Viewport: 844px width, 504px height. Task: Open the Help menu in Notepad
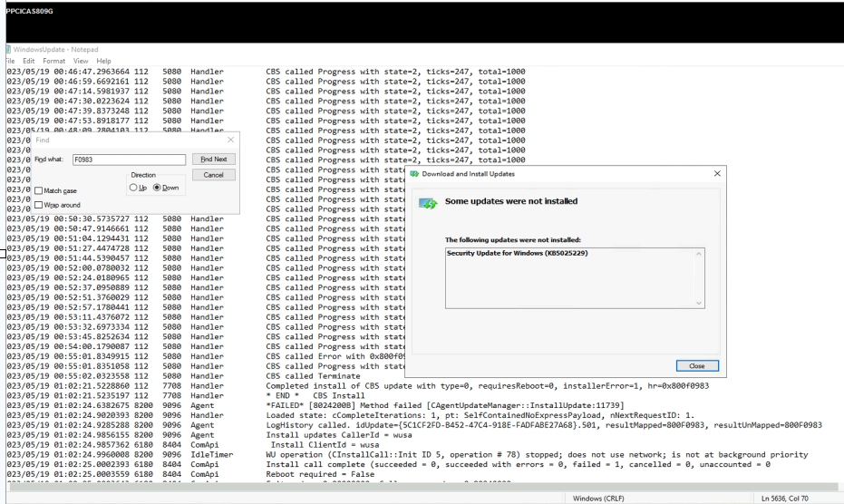tap(104, 61)
